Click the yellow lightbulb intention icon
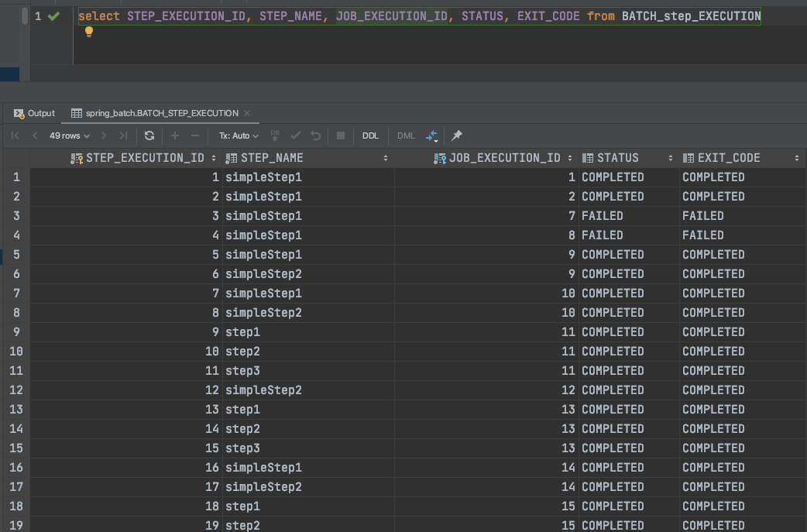This screenshot has height=532, width=807. [x=88, y=32]
